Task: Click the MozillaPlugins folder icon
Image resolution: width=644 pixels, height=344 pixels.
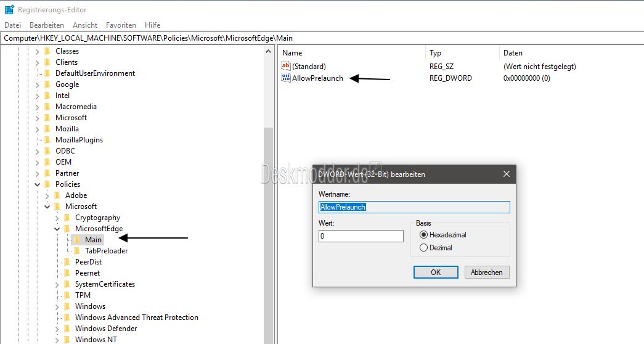Action: click(47, 140)
